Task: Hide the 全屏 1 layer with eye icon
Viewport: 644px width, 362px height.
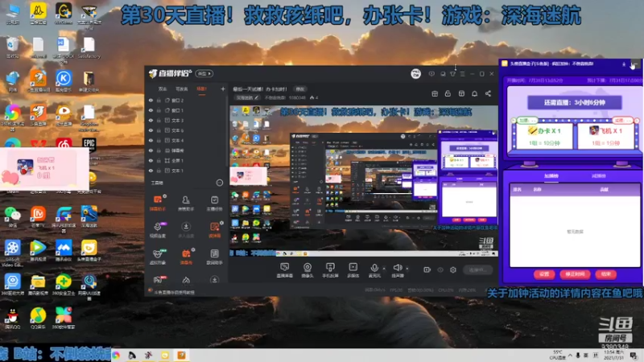Action: pyautogui.click(x=151, y=160)
